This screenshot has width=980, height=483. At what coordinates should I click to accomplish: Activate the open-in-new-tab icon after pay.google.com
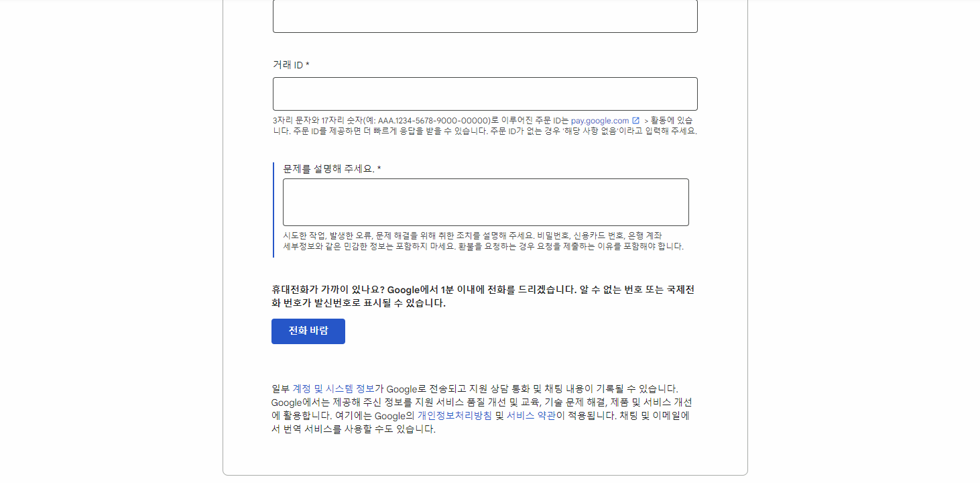634,121
